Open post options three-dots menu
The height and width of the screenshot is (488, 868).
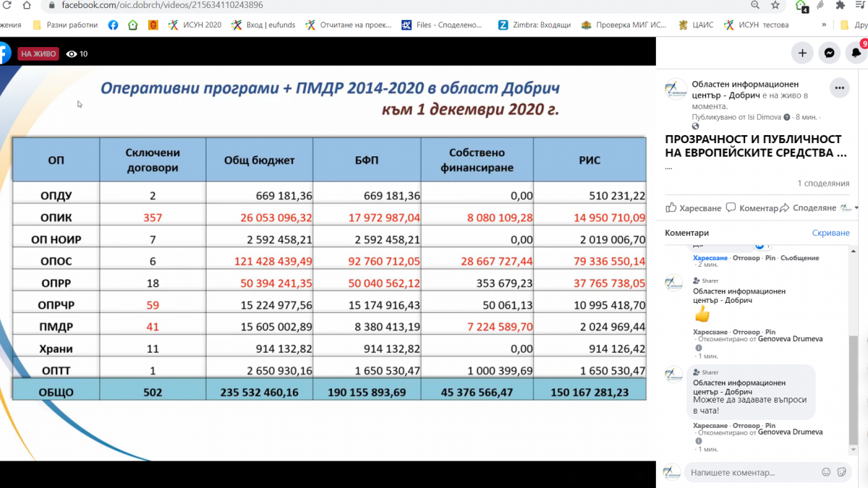[839, 88]
